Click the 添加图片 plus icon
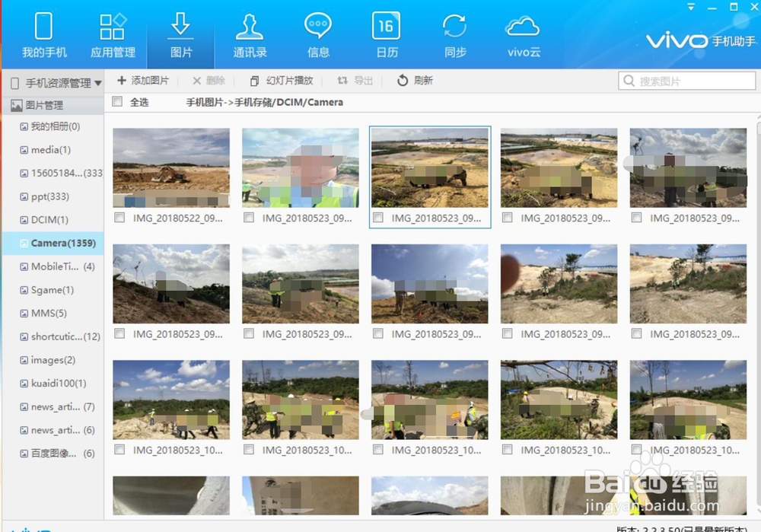 (122, 81)
